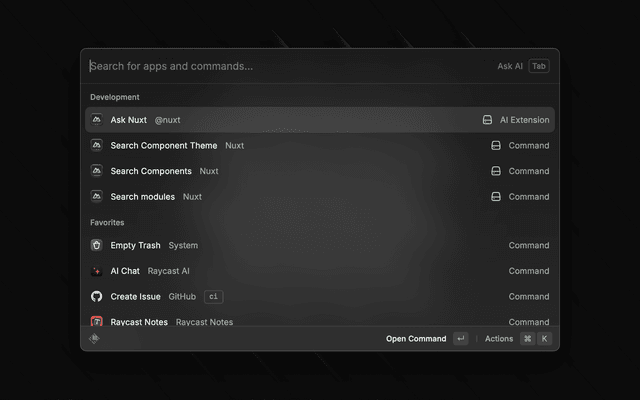Select the Search Component Theme command
640x400 pixels.
[320, 145]
